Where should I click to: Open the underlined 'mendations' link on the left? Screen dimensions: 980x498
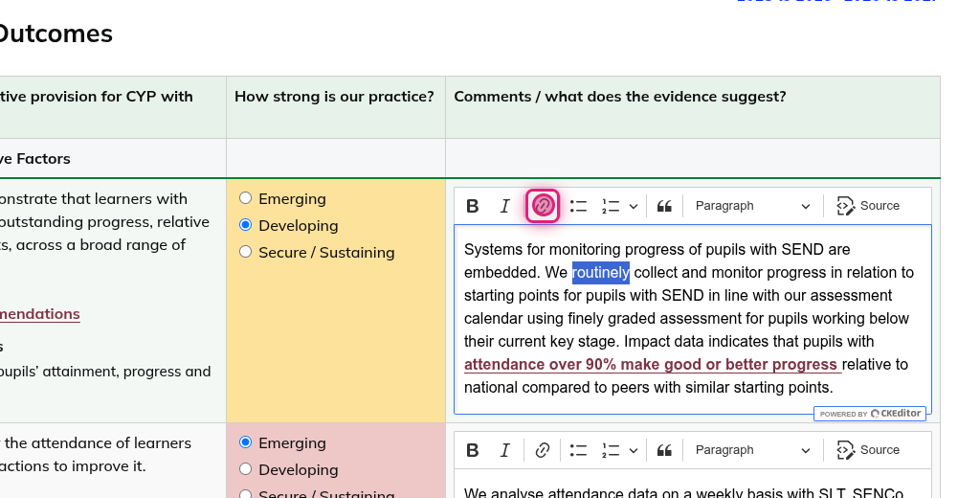pos(40,313)
